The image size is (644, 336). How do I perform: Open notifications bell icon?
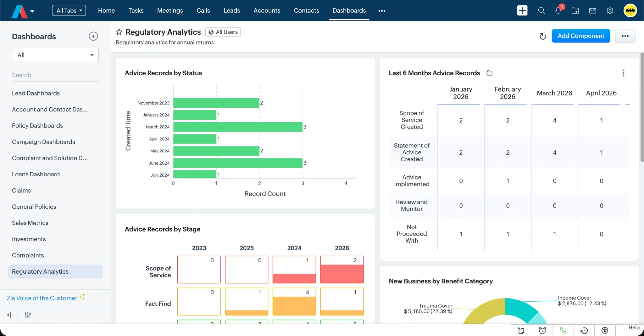coord(558,10)
